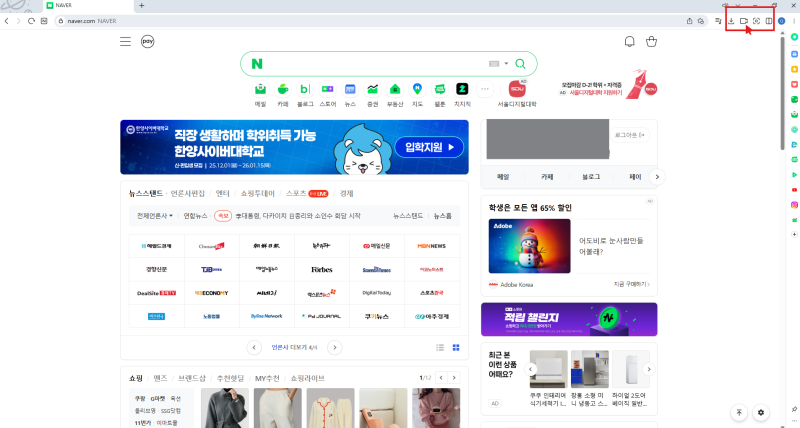Show next shopping page arrow
The width and height of the screenshot is (800, 428).
click(x=454, y=378)
